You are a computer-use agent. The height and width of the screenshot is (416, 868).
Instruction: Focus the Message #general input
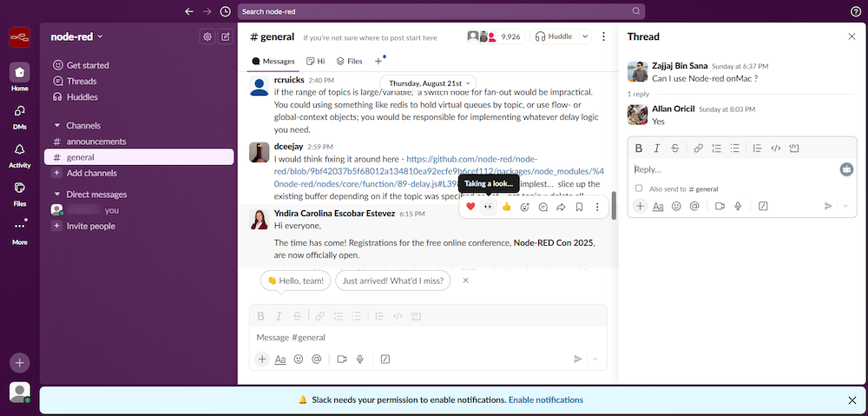tap(428, 337)
